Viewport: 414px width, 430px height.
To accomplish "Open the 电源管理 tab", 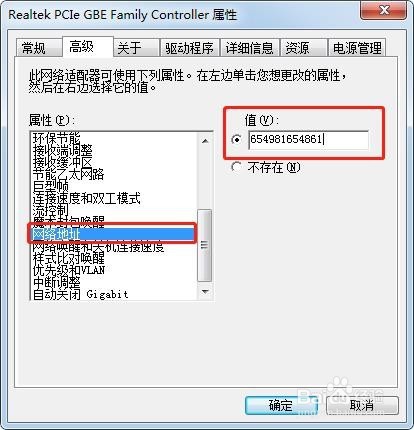I will [x=357, y=48].
